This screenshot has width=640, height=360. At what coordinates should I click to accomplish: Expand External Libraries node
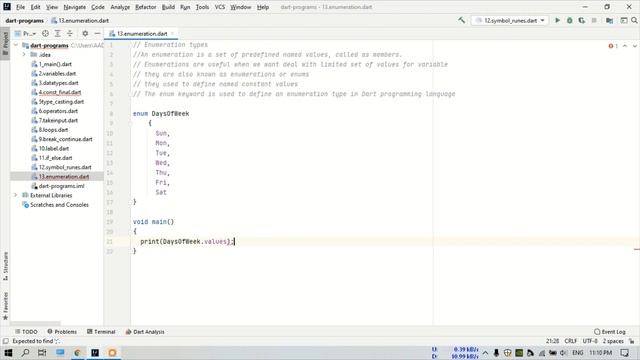click(16, 195)
